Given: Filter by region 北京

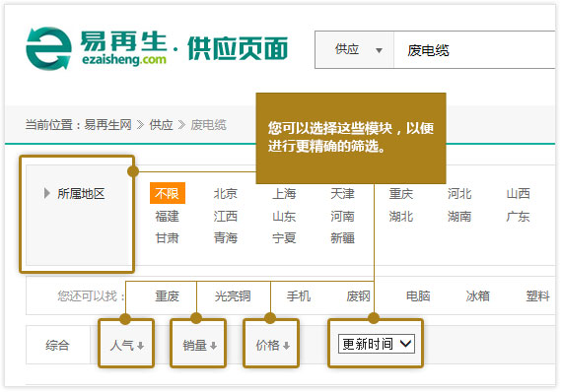Looking at the screenshot, I should [x=226, y=194].
